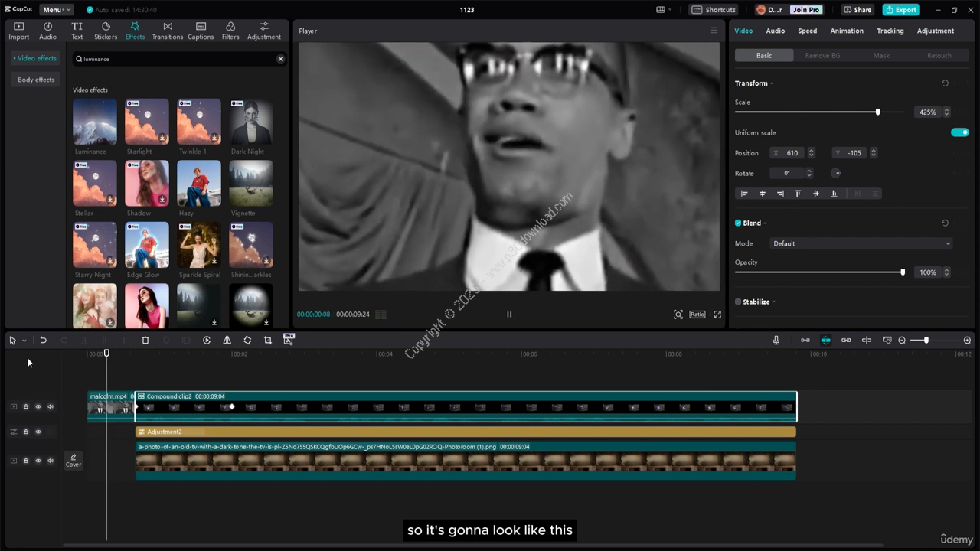Open the layout switcher dropdown in title bar
Screen dimensions: 980x551
pos(664,10)
